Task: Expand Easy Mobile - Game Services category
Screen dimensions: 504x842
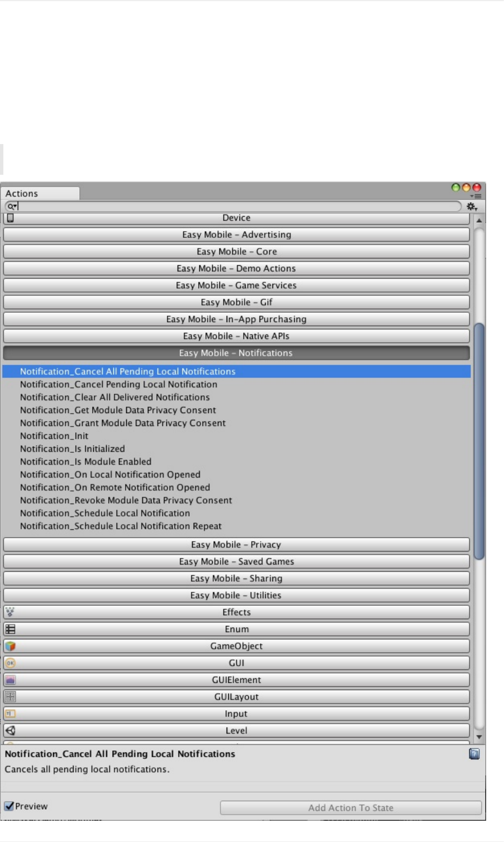Action: pos(237,285)
